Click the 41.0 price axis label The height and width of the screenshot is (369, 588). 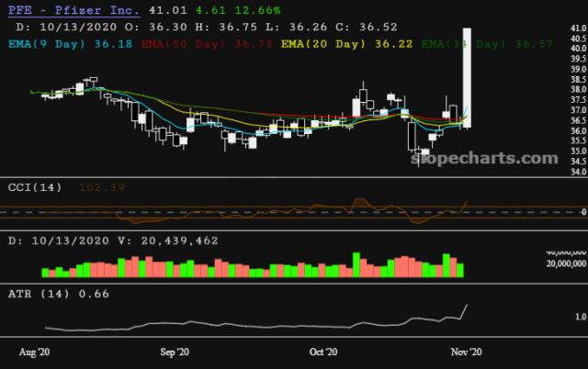pos(578,29)
